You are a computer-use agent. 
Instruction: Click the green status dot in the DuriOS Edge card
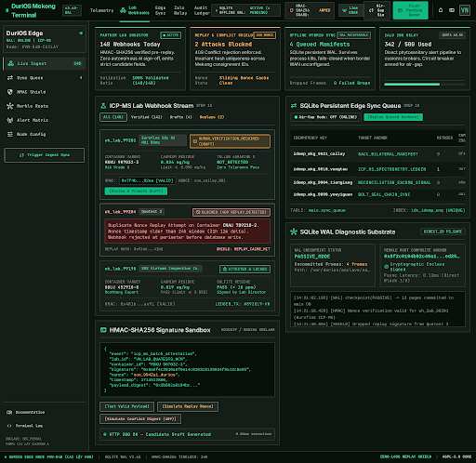click(81, 33)
